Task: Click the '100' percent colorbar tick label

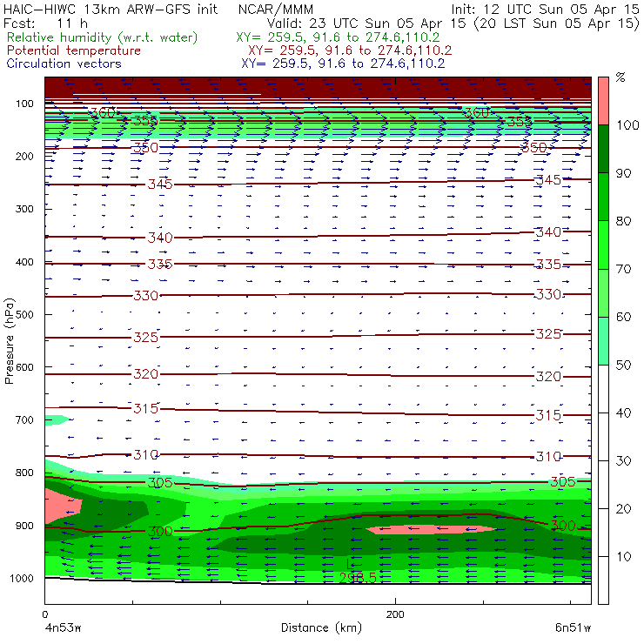Action: 628,124
